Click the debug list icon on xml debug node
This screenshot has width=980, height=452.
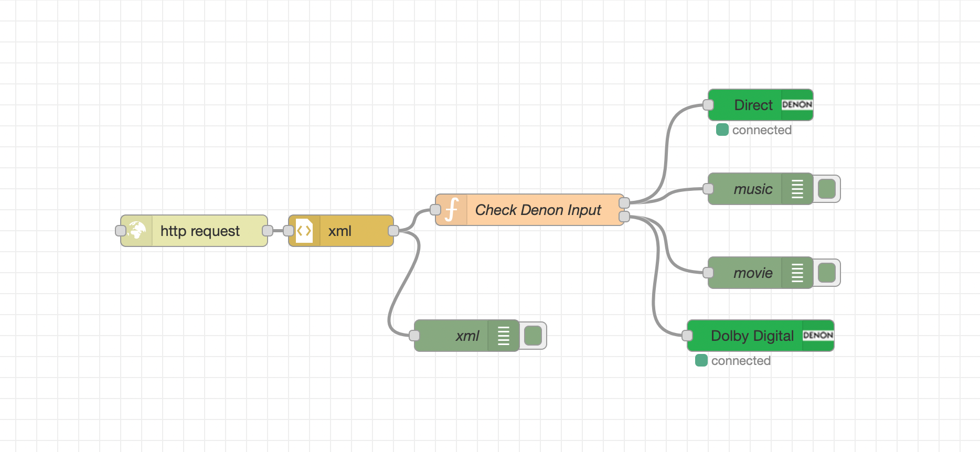pos(503,336)
